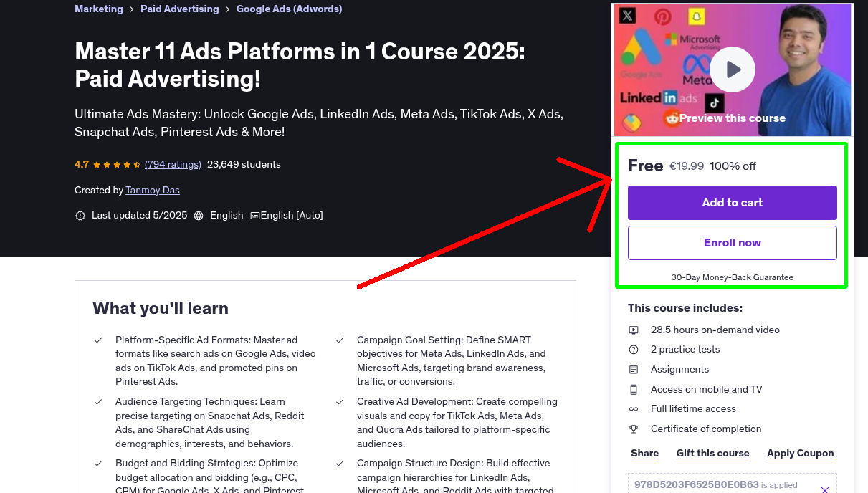Image resolution: width=868 pixels, height=493 pixels.
Task: Click the checkmark beside Budget and Bidding Strategies
Action: [98, 464]
